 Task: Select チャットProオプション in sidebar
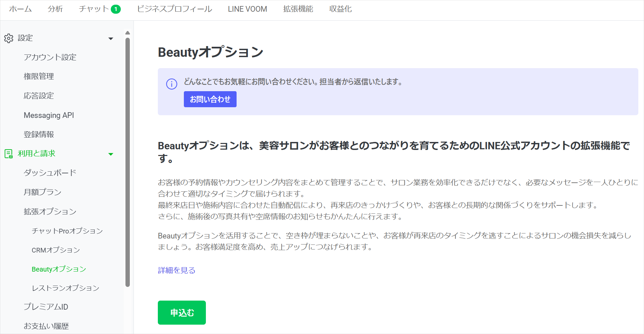67,231
